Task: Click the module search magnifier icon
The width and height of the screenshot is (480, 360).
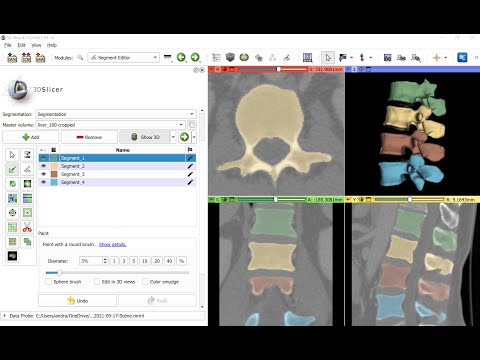Action: pos(80,58)
